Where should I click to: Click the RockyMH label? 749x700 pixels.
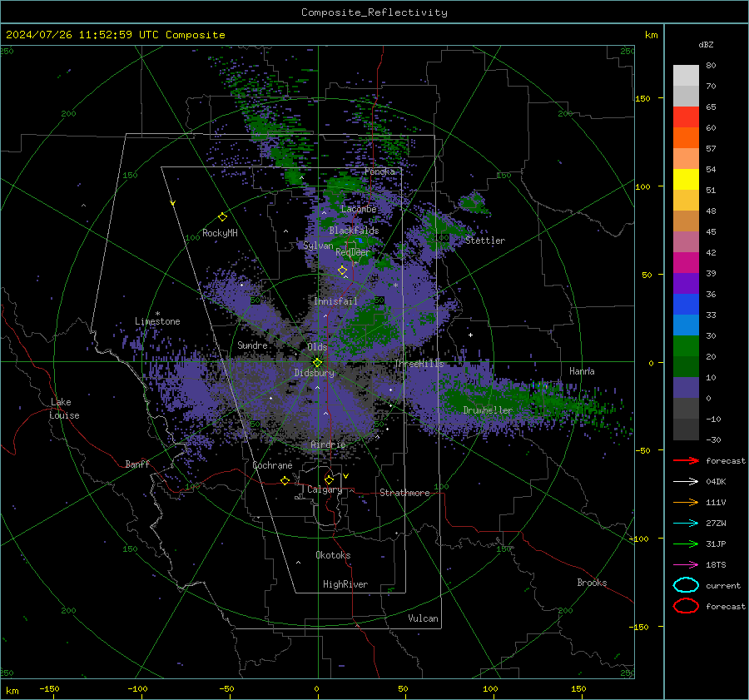pos(220,233)
